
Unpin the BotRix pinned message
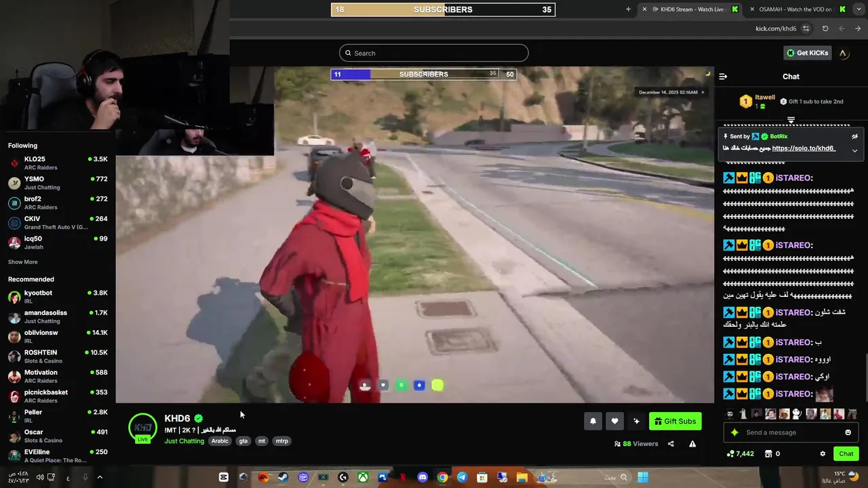(x=854, y=136)
